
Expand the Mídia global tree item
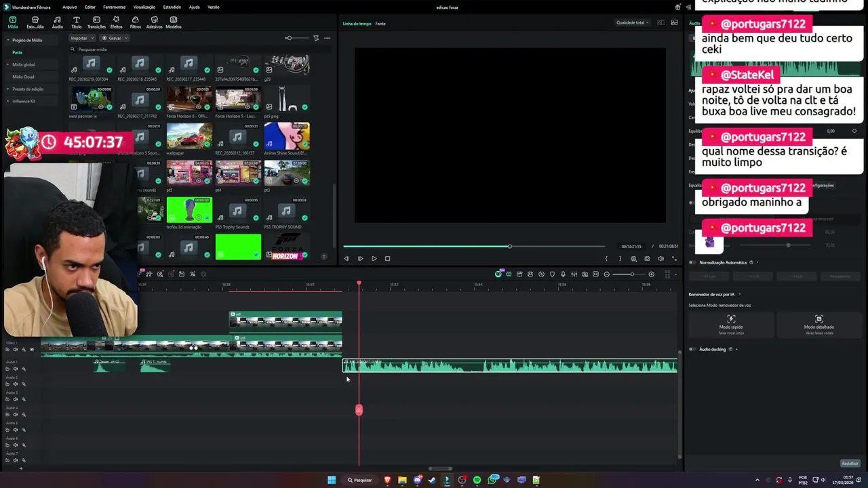coord(8,64)
